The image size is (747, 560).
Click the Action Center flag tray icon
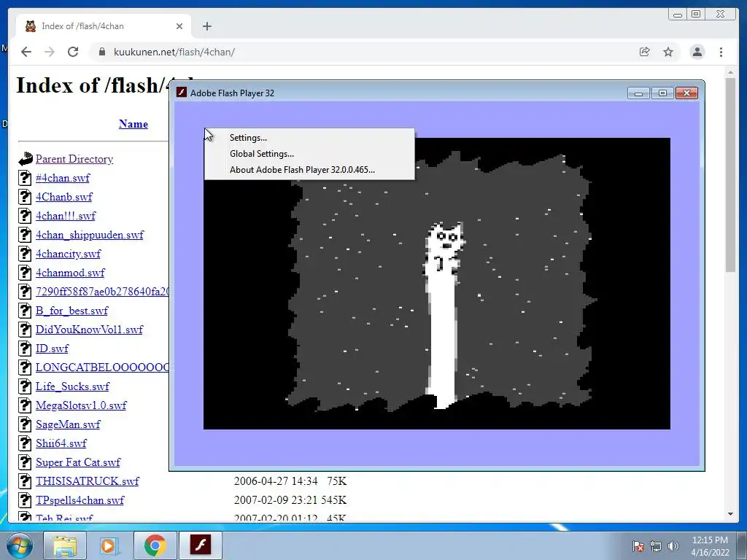[638, 546]
